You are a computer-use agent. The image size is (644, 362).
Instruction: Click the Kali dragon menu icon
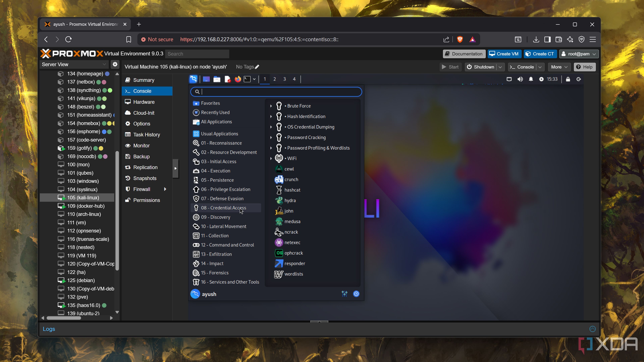[x=193, y=79]
